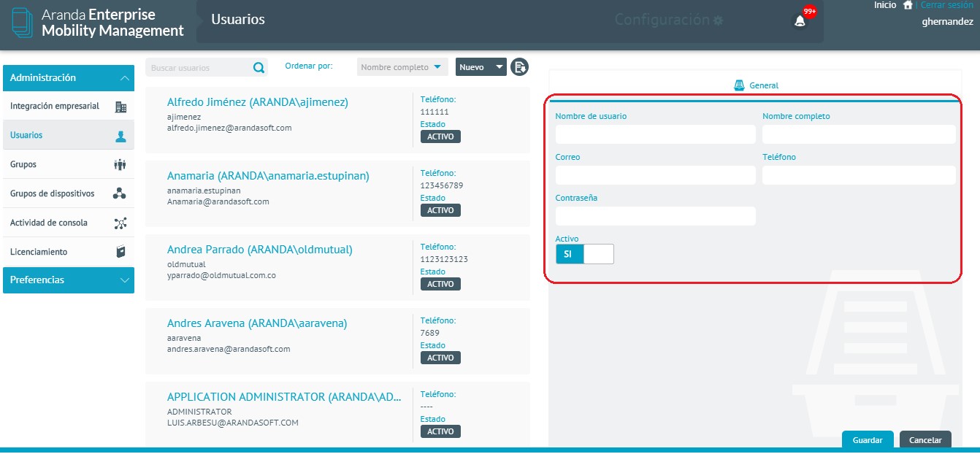
Task: Select the Usuarios person icon in sidebar
Action: [x=120, y=136]
